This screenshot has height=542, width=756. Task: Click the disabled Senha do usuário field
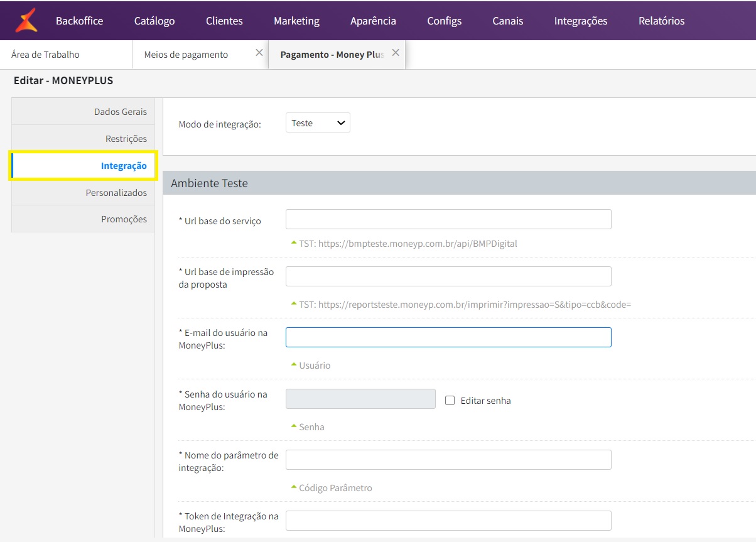(360, 399)
